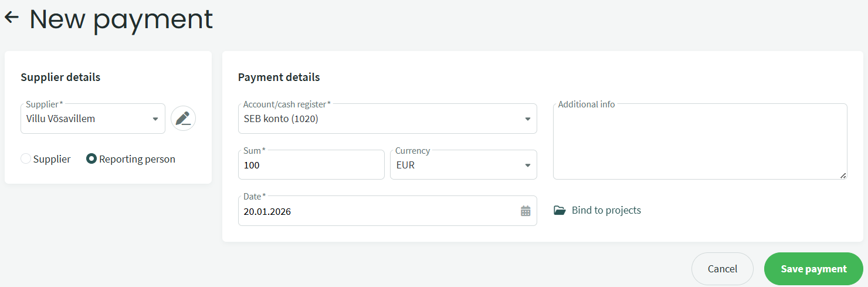Viewport: 868px width, 287px height.
Task: Click the Bind to projects folder icon
Action: coord(560,210)
